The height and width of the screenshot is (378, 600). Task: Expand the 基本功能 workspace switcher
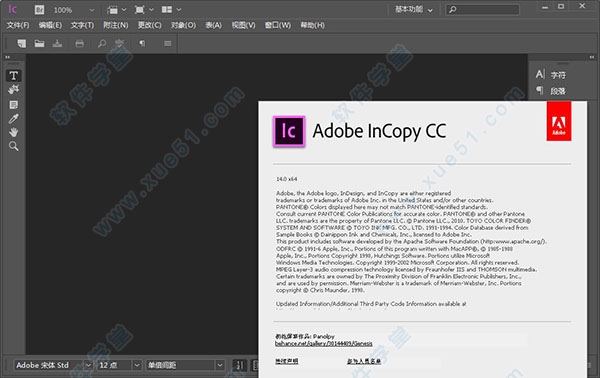(x=414, y=9)
